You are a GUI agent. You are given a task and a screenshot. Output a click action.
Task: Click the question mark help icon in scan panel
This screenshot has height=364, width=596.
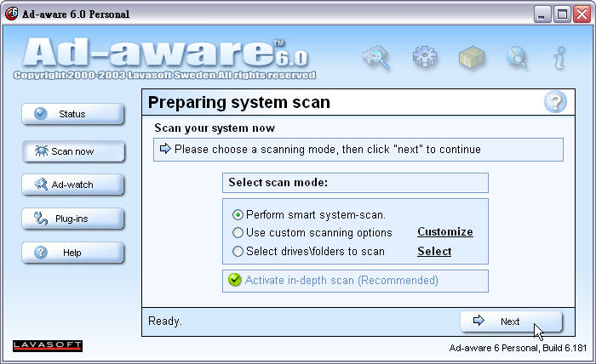tap(555, 102)
